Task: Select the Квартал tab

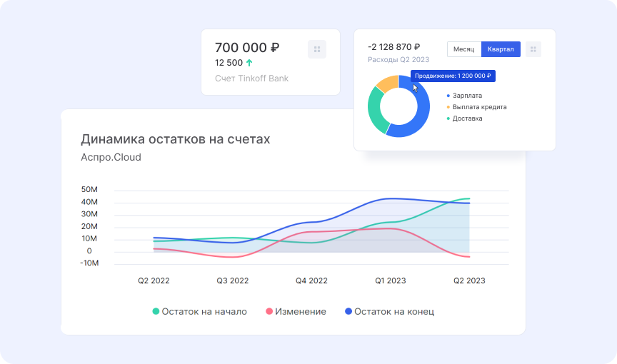Action: pos(501,49)
